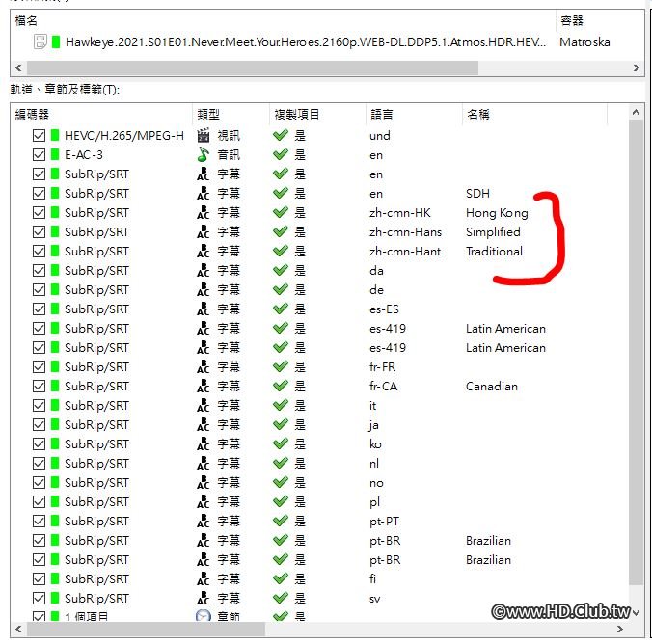Click subtitle icon in the zh-cmn-Hant row
This screenshot has height=644, width=652.
[x=203, y=251]
